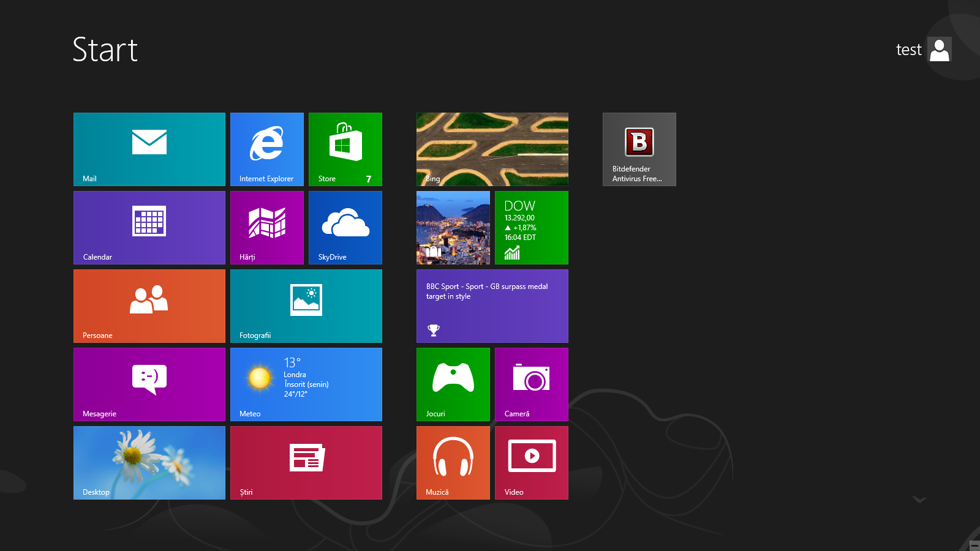Open the Persoane people tile

(x=149, y=306)
